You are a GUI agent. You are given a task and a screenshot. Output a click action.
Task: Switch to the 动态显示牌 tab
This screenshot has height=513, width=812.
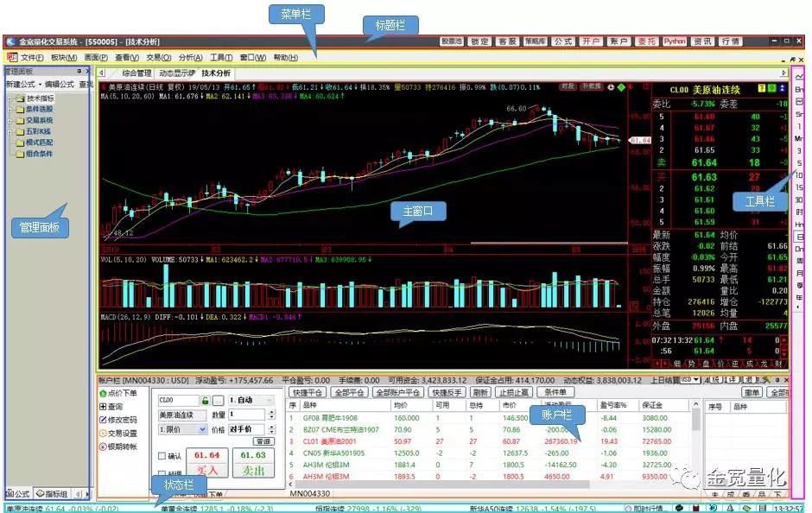pyautogui.click(x=176, y=73)
